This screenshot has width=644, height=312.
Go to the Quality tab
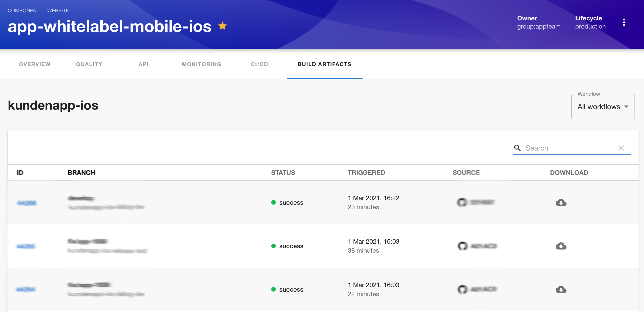click(89, 64)
